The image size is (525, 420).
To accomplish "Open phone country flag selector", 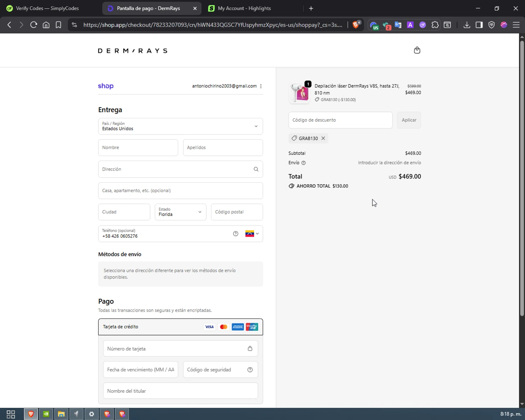I will [252, 233].
